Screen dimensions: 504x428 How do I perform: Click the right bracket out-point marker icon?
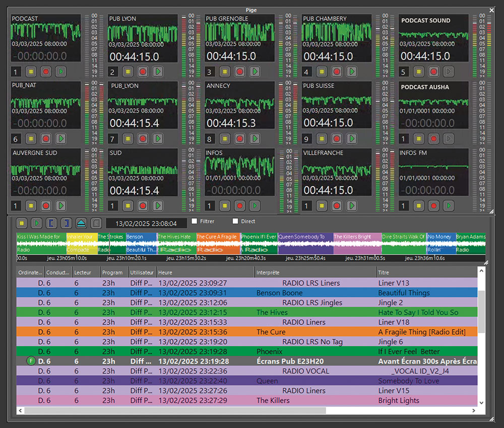pos(66,223)
